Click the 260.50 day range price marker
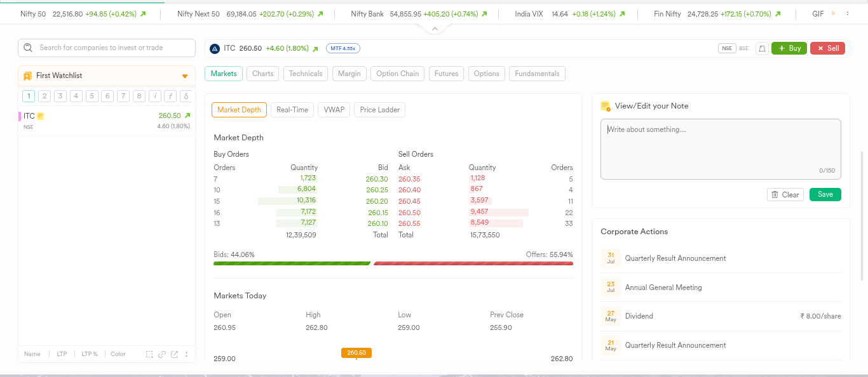 pyautogui.click(x=356, y=353)
